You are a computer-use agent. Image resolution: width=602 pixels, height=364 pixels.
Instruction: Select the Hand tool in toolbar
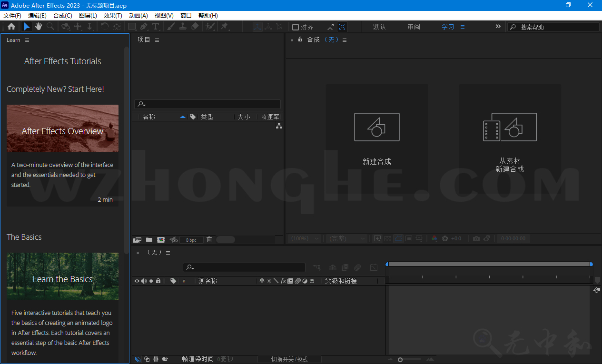[x=39, y=27]
